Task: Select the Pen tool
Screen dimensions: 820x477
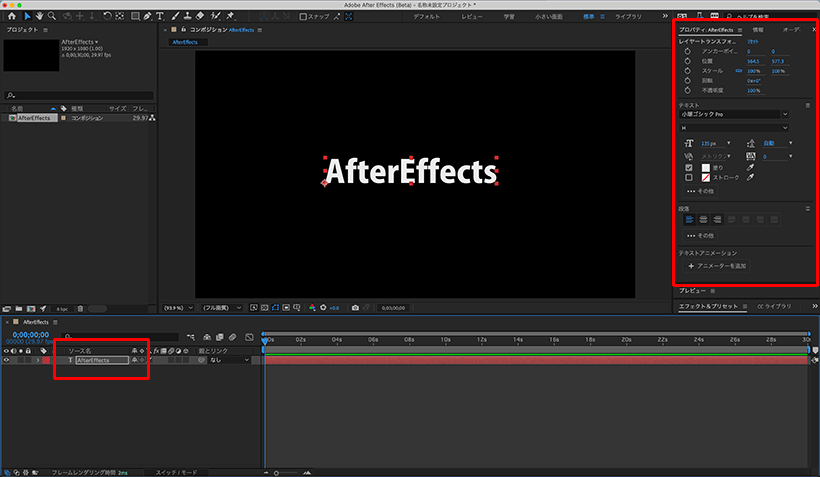Action: tap(148, 16)
